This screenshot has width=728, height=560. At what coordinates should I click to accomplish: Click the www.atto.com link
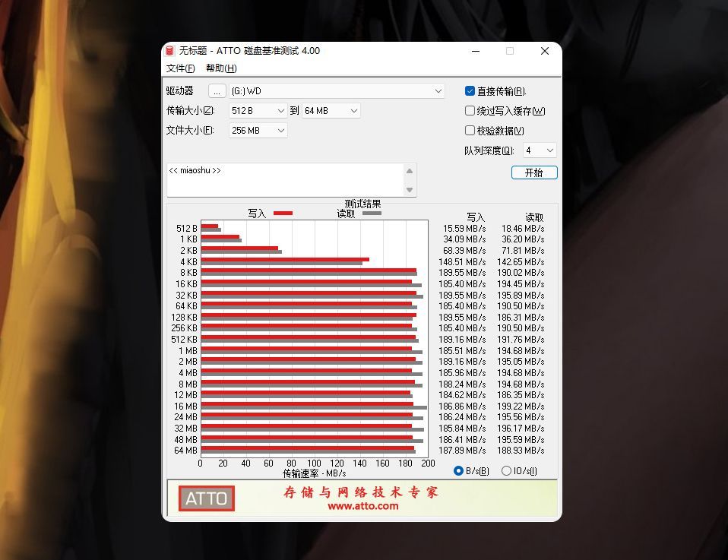pos(363,506)
